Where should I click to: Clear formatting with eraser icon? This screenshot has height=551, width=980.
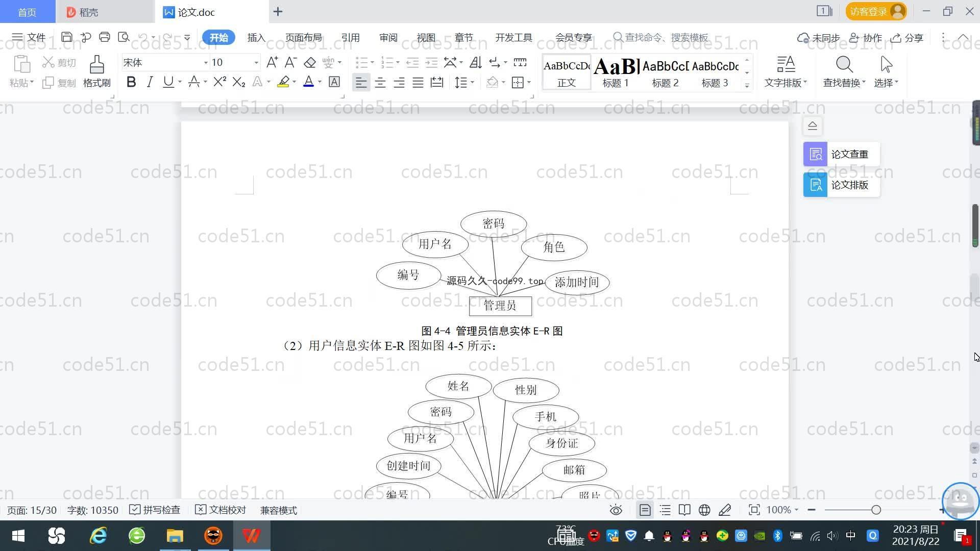pos(310,62)
